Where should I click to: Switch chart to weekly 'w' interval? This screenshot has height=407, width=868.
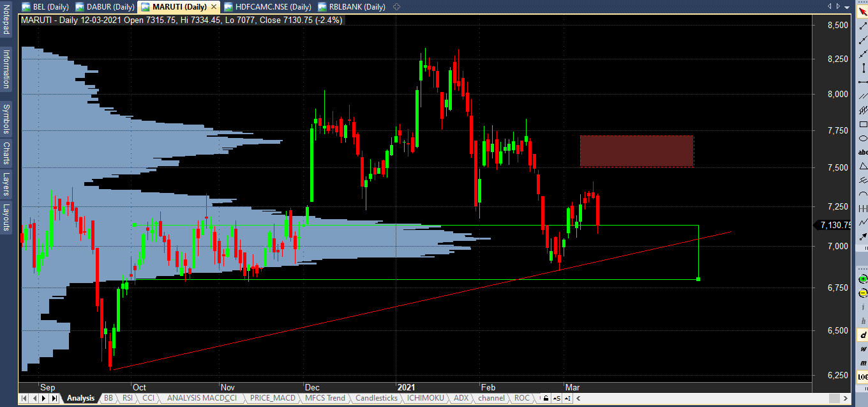tap(863, 349)
